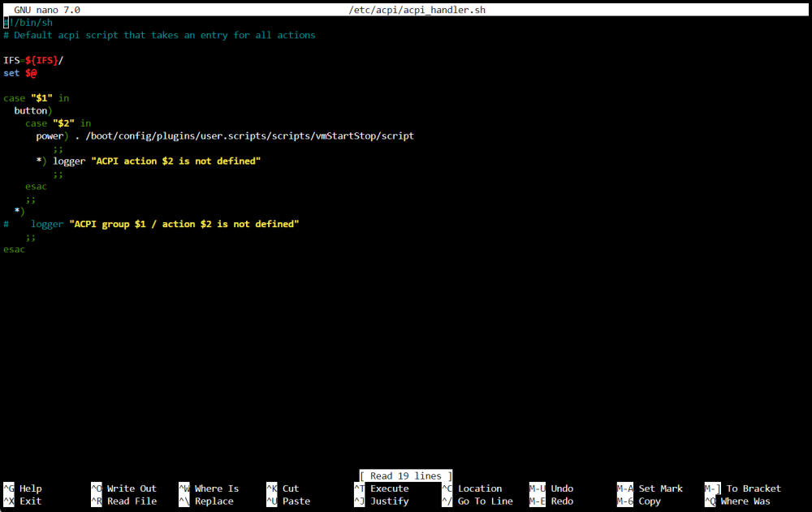
Task: Place cursor on the #!/bin/sh shebang line
Action: pyautogui.click(x=28, y=22)
